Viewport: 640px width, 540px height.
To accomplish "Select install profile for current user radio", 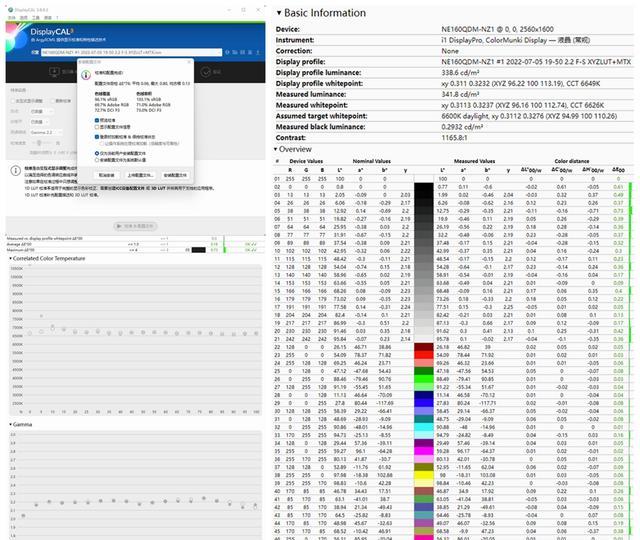I will tap(97, 153).
